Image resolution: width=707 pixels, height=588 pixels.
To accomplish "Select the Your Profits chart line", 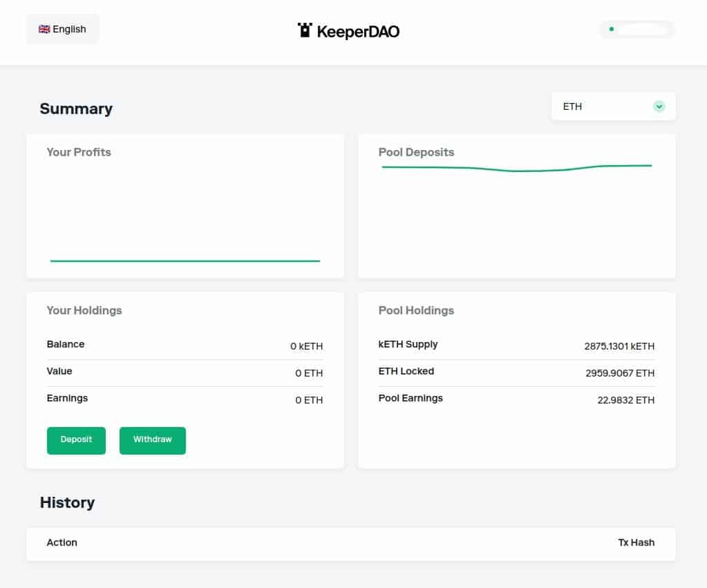I will click(x=185, y=261).
